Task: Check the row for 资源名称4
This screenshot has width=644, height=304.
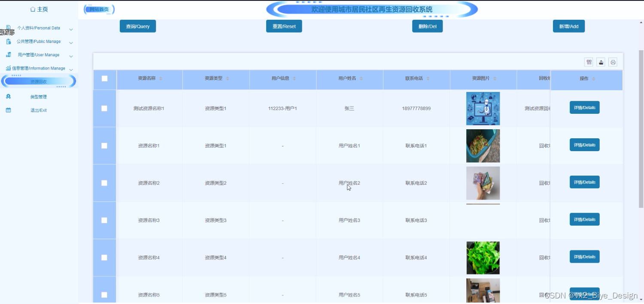Action: (104, 257)
